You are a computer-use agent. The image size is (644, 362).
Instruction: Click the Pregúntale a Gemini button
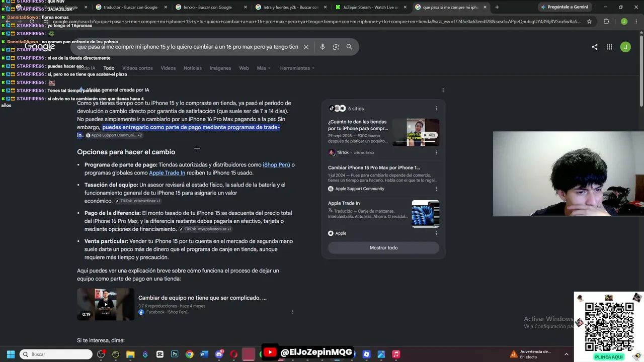point(564,7)
